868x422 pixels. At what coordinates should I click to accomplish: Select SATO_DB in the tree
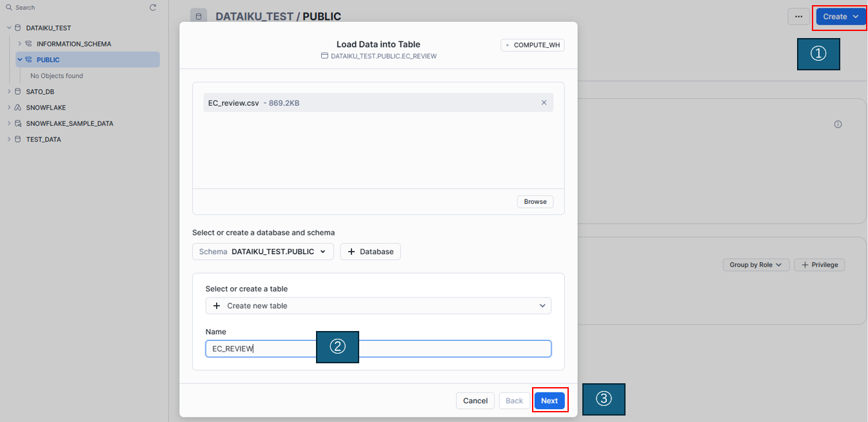pyautogui.click(x=40, y=92)
